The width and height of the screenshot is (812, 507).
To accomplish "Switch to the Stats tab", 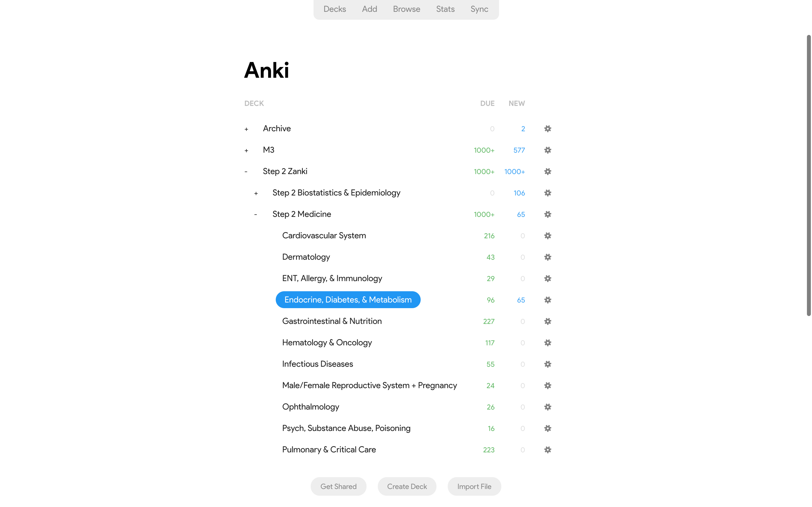I will (445, 9).
